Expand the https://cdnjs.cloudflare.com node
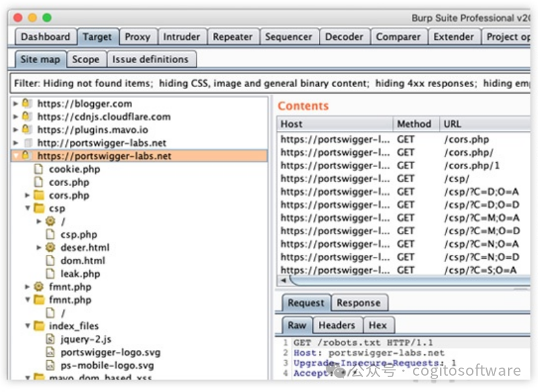The height and width of the screenshot is (392, 538). click(x=16, y=116)
